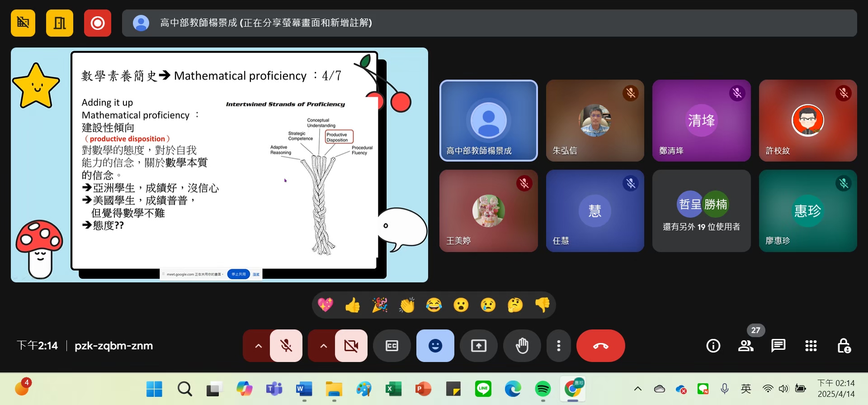Open the participants list showing 27 people
The width and height of the screenshot is (868, 405).
(745, 346)
